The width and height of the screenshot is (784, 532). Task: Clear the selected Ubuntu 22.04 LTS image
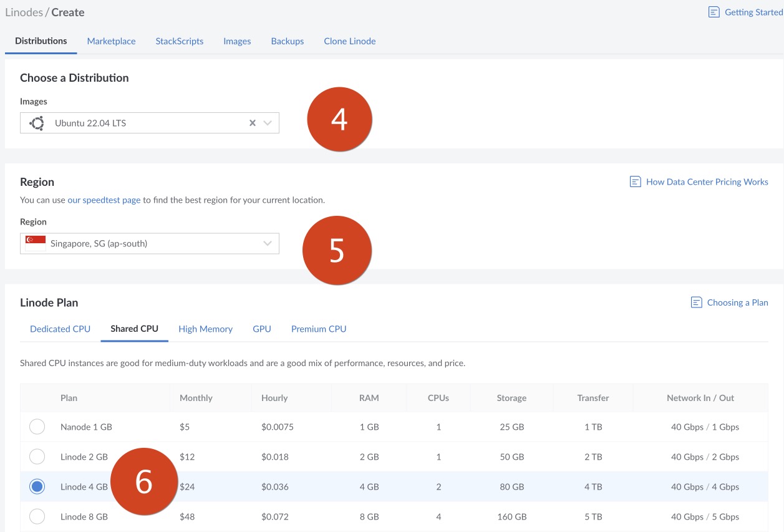pyautogui.click(x=253, y=123)
